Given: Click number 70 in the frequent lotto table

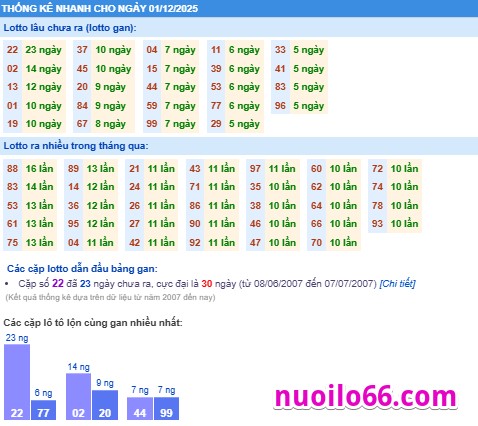Looking at the screenshot, I should [316, 242].
